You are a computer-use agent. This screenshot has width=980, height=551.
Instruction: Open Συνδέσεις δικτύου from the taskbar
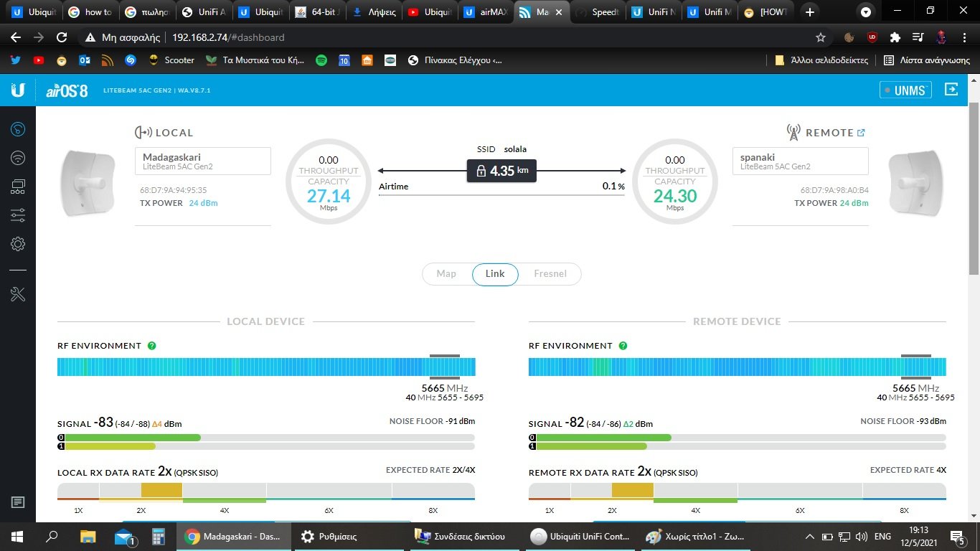click(x=464, y=537)
